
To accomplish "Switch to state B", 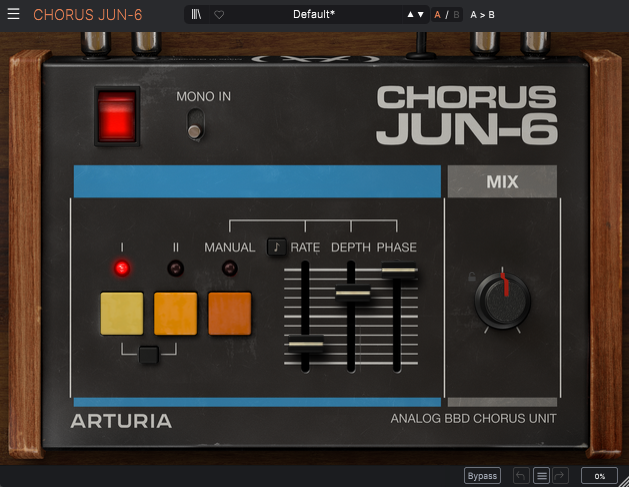I will point(456,15).
